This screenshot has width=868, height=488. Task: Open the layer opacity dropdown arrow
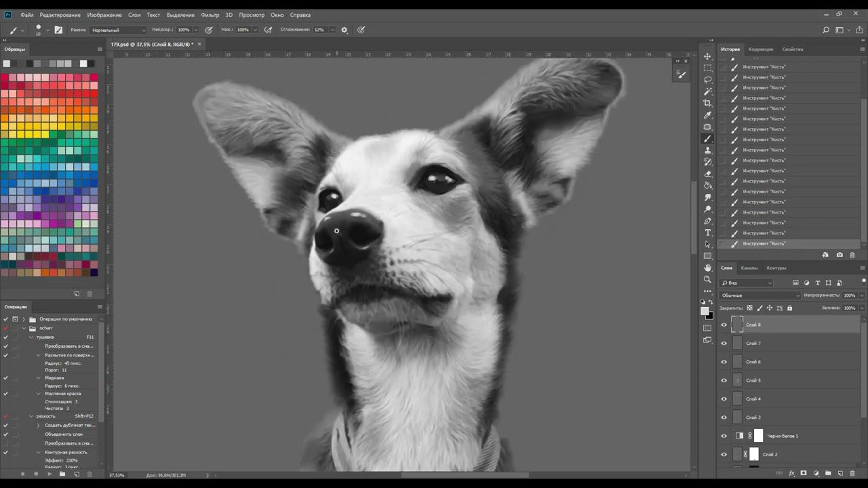pos(862,296)
